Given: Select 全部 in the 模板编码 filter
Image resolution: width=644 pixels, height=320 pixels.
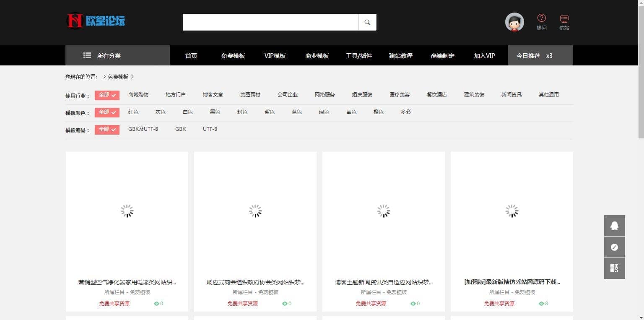Looking at the screenshot, I should coord(107,130).
